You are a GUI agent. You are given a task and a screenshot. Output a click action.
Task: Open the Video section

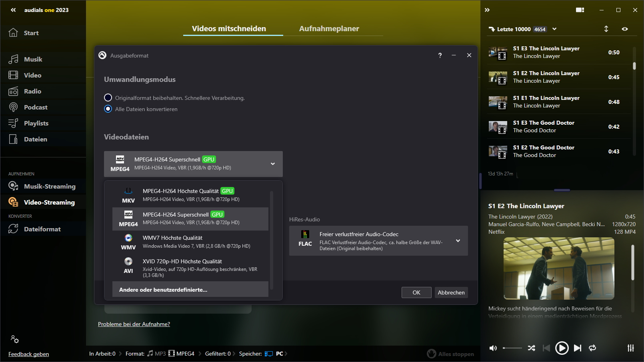(43, 75)
